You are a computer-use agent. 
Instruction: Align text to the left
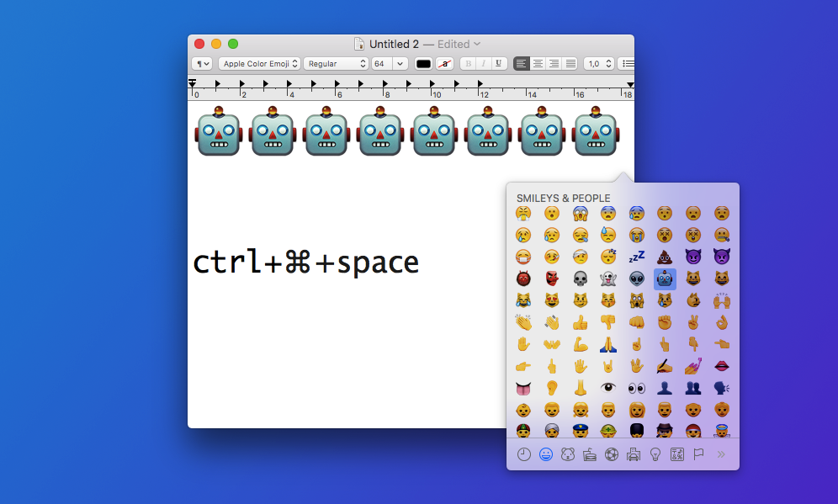[x=521, y=64]
